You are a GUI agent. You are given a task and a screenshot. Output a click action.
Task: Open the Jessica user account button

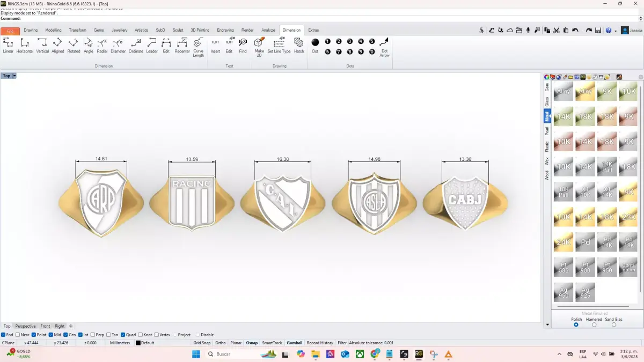pyautogui.click(x=632, y=31)
